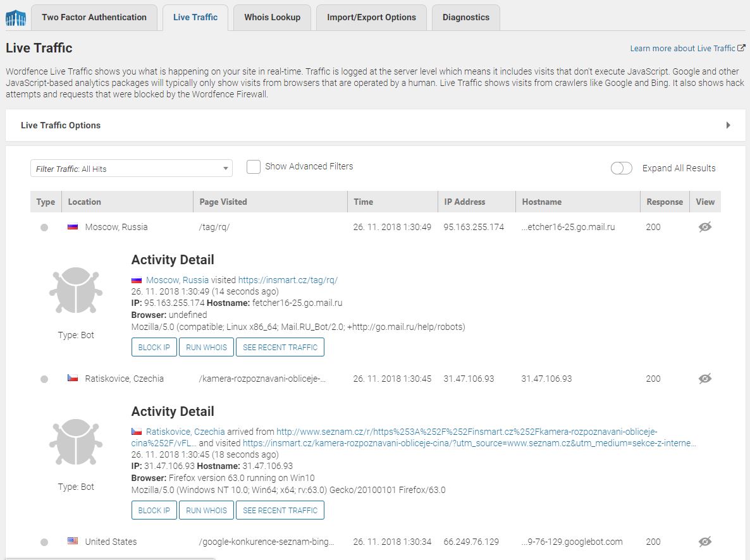Click the Live Traffic page heading
The image size is (750, 560).
point(39,48)
